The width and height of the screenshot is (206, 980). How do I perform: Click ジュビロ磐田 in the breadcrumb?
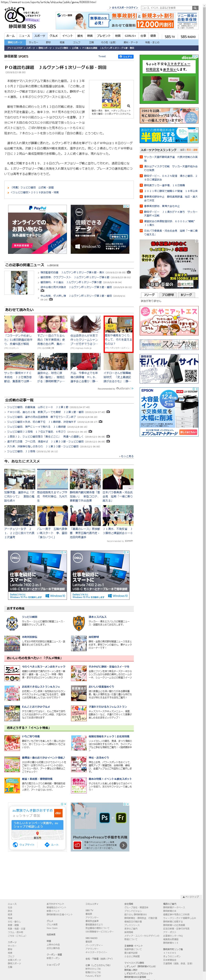tap(62, 48)
